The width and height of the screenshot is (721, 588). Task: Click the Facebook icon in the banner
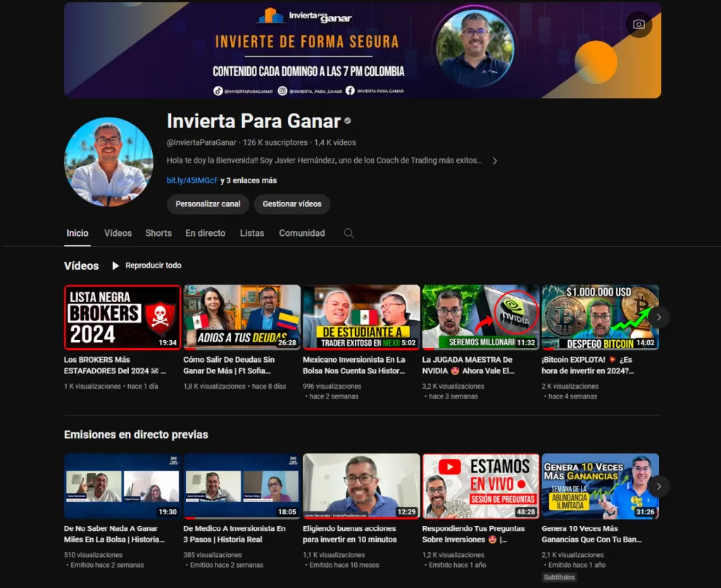[x=351, y=91]
